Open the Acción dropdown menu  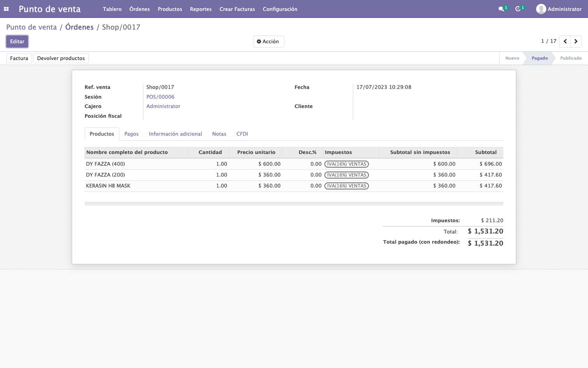268,41
